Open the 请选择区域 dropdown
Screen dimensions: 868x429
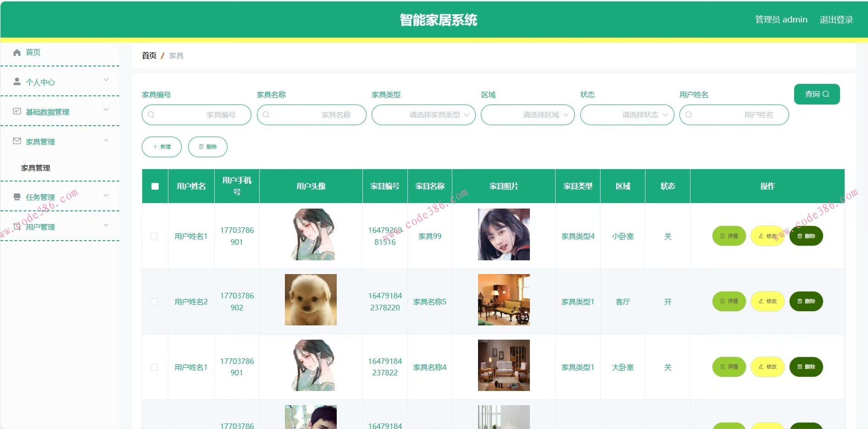click(x=527, y=115)
